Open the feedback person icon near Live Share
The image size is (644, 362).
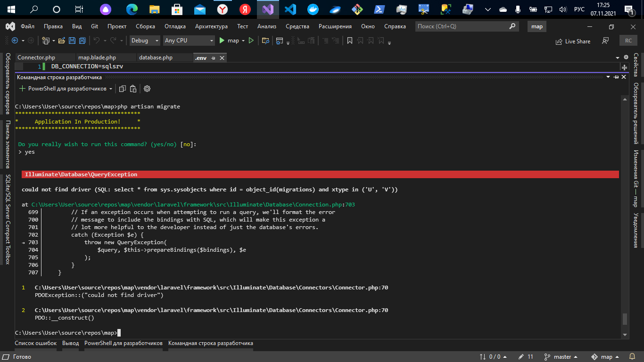click(605, 41)
